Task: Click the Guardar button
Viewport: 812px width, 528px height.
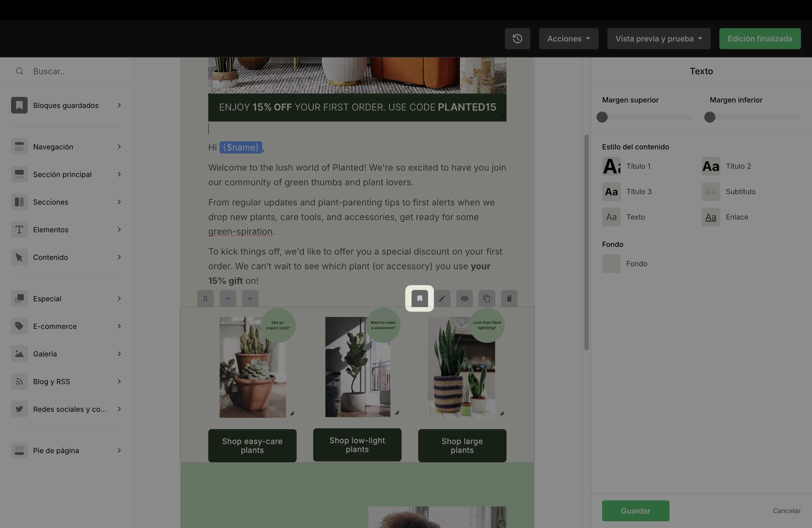Action: click(635, 511)
